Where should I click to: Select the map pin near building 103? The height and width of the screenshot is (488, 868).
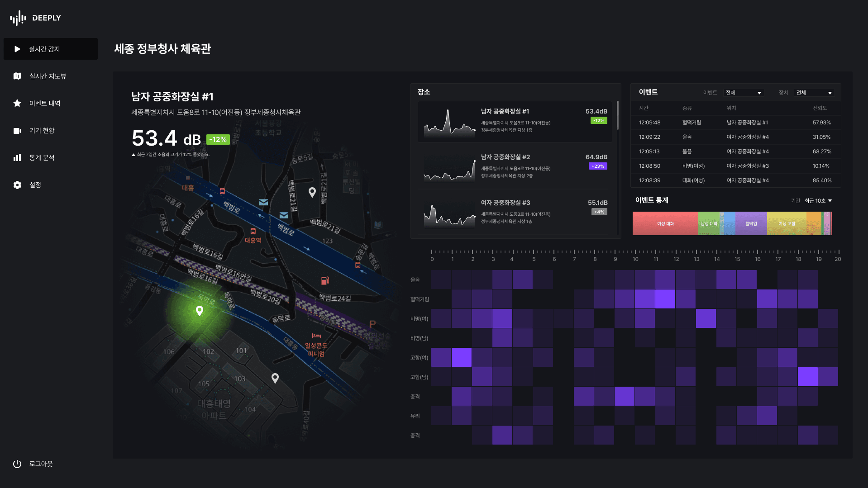(x=275, y=378)
